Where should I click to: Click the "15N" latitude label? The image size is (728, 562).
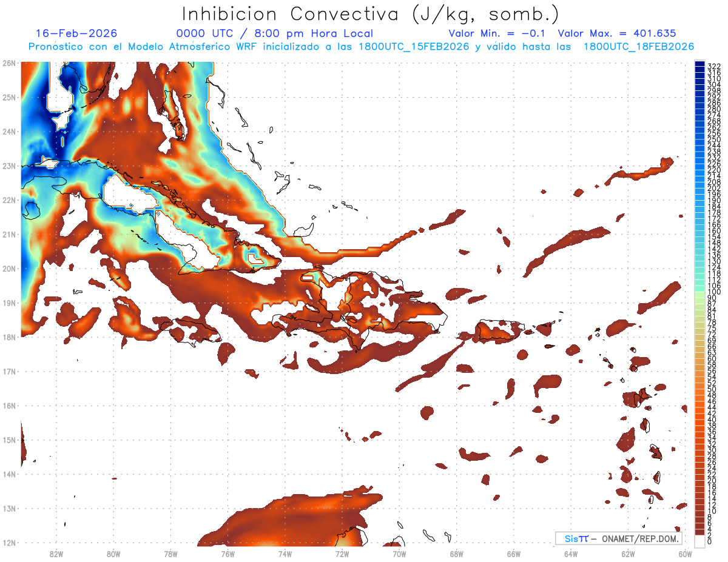tap(8, 440)
